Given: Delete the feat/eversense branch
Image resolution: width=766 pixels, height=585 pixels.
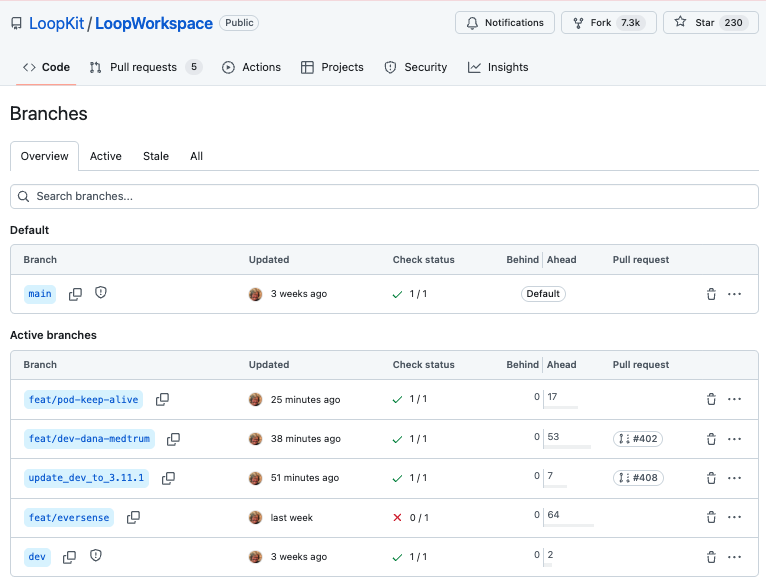Looking at the screenshot, I should tap(711, 517).
